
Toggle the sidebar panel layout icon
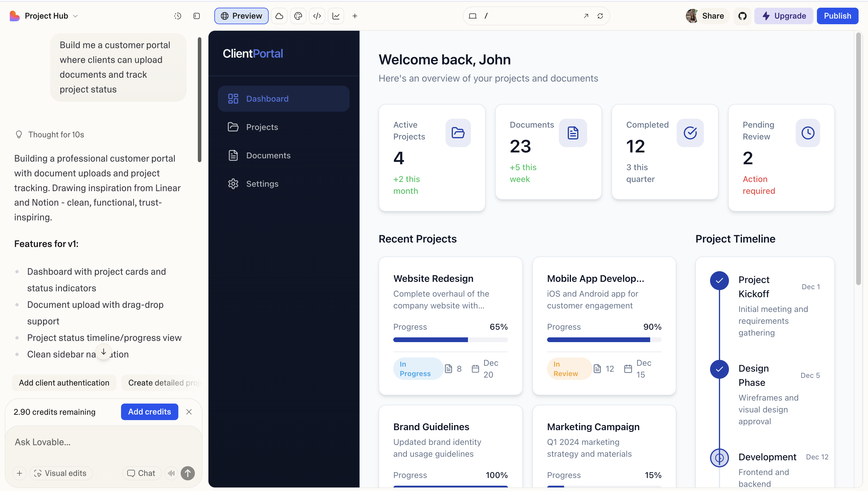(x=197, y=16)
